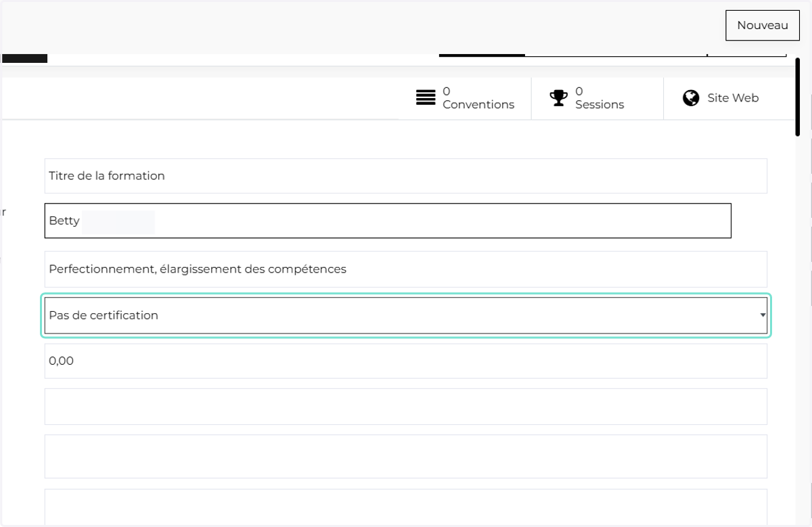812x527 pixels.
Task: Click the vertical page scrollbar
Action: (x=798, y=97)
